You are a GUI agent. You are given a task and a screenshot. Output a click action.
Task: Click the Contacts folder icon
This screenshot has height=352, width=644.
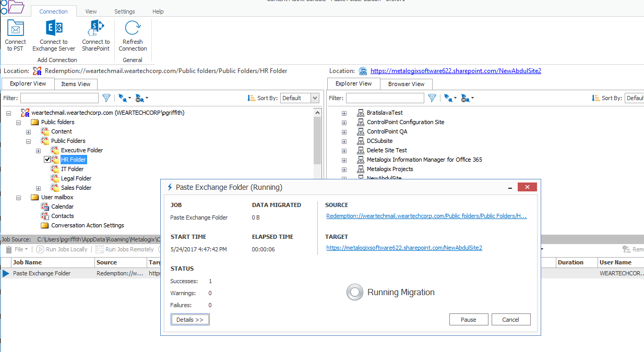[45, 216]
